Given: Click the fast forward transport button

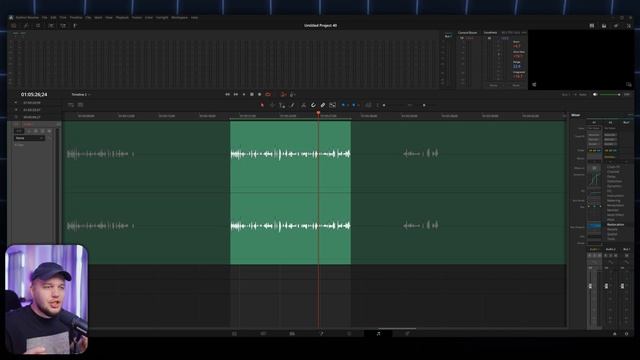Looking at the screenshot, I should point(236,94).
